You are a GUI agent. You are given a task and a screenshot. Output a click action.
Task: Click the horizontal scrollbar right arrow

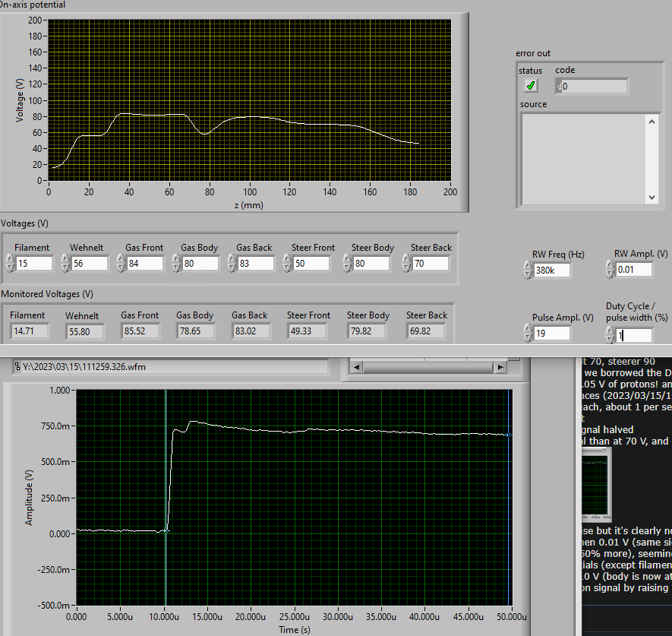(x=500, y=367)
